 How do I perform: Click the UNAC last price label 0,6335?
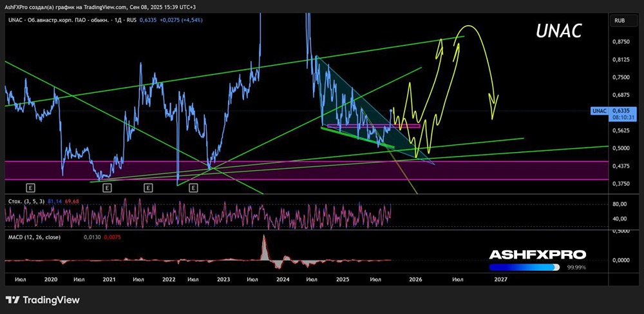620,110
